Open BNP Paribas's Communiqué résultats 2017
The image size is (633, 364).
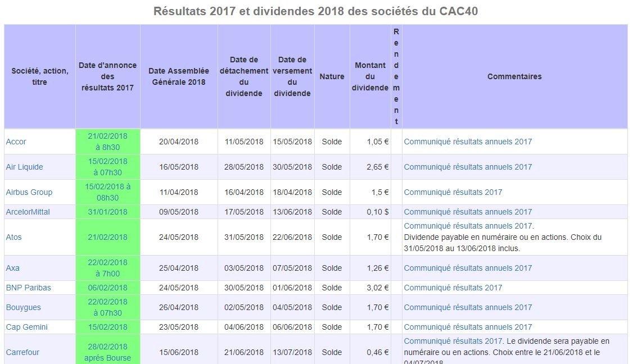point(453,288)
